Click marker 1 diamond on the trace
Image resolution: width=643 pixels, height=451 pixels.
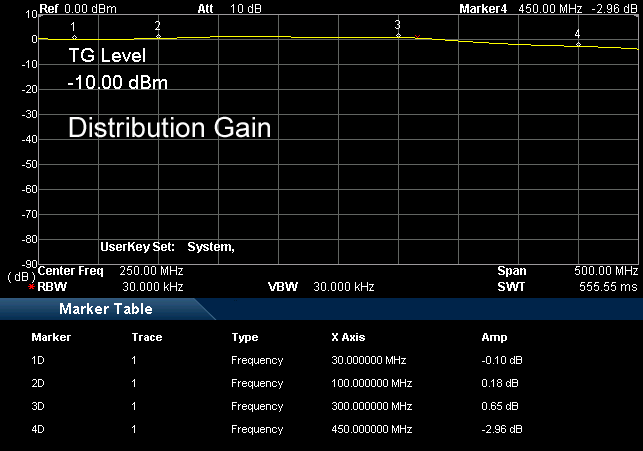74,37
